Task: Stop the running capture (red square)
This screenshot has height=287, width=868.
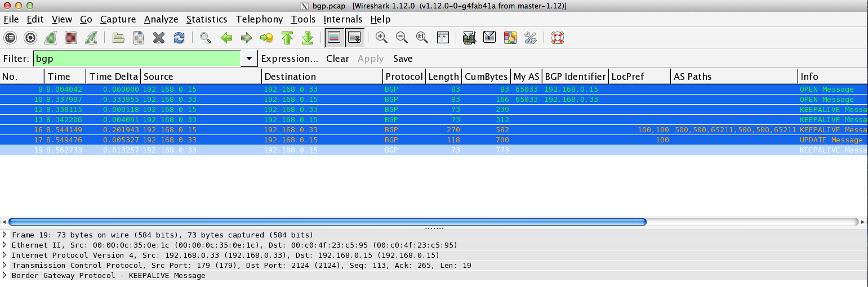Action: (x=70, y=38)
